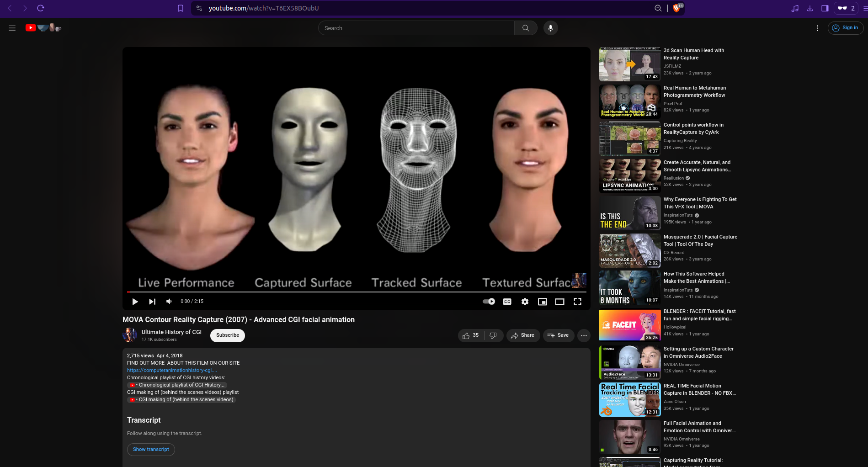This screenshot has width=868, height=467.
Task: Open Lipsync Animation video thumbnail
Action: (x=630, y=176)
